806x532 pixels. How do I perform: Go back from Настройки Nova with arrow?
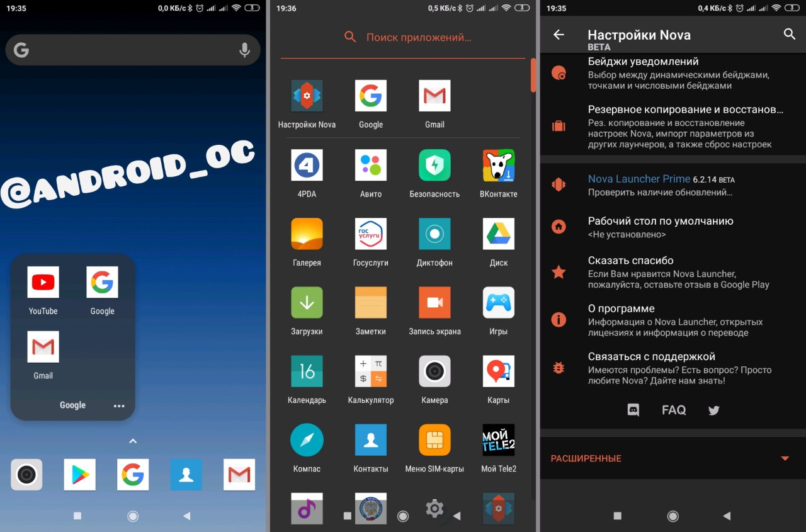[x=559, y=35]
